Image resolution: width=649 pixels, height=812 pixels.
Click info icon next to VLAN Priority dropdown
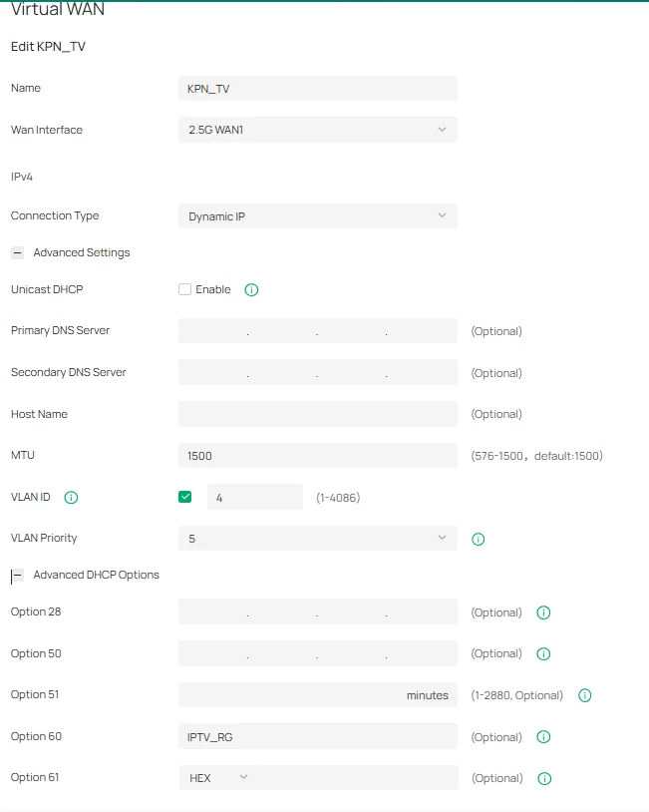(478, 539)
